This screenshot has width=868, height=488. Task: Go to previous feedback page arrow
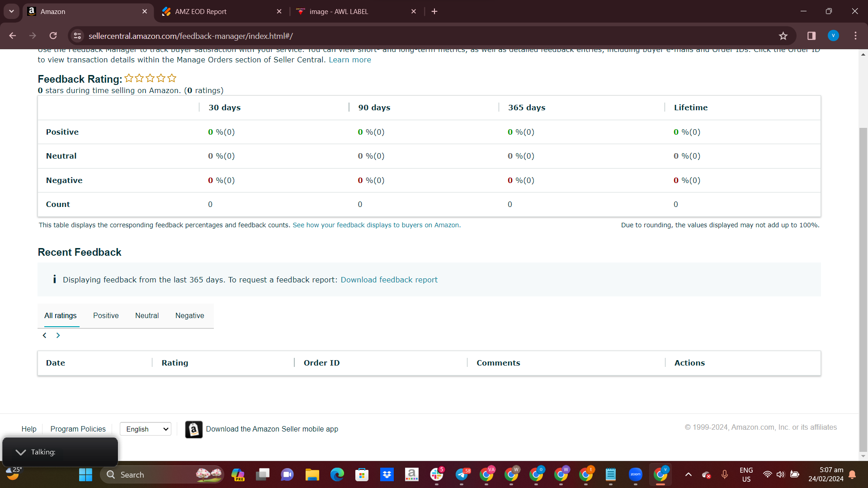click(x=44, y=335)
